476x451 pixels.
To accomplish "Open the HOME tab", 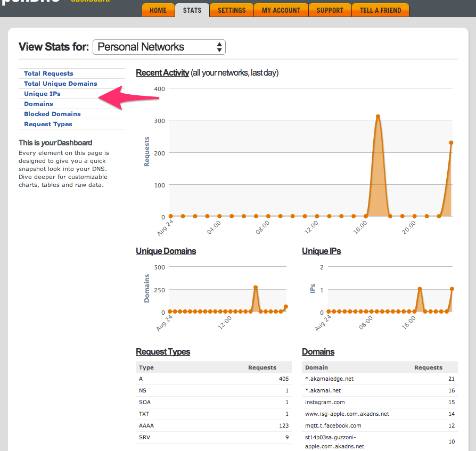I will [158, 10].
